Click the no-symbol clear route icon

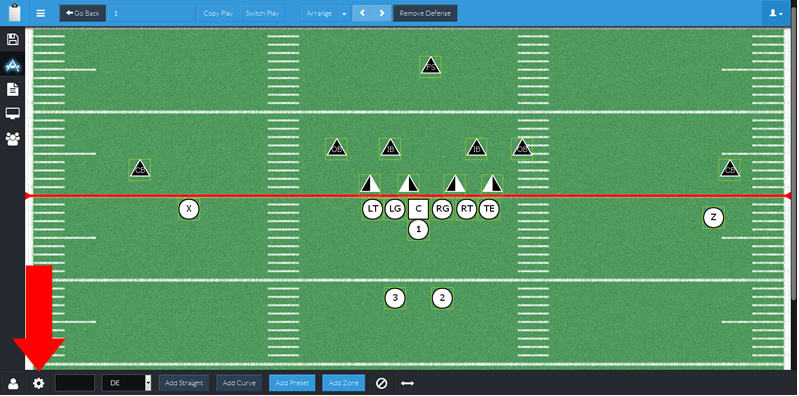click(381, 383)
